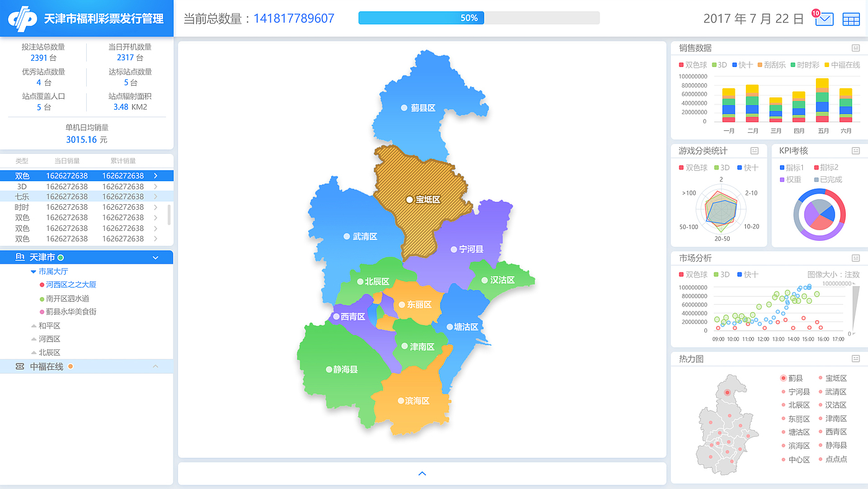Open the table grid view icon in header
This screenshot has height=489, width=868.
pos(851,19)
